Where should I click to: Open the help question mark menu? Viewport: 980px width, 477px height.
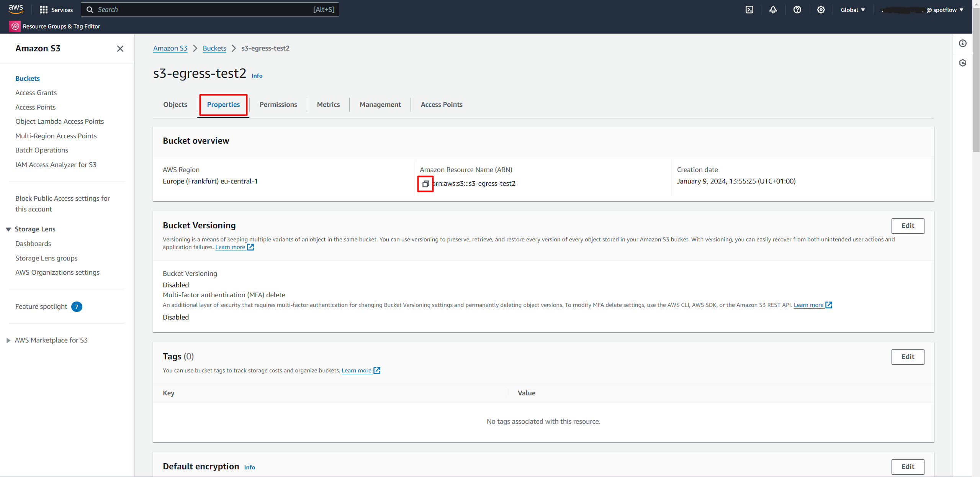pos(797,10)
